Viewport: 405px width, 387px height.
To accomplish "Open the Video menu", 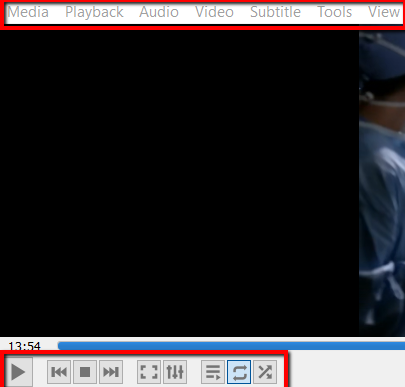I will (x=214, y=12).
